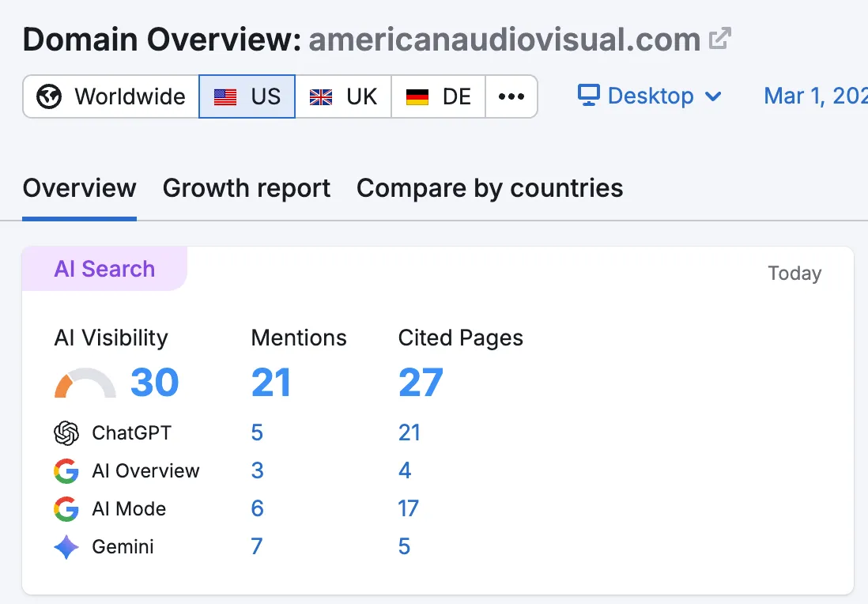
Task: Open the Compare by countries tab
Action: coord(489,188)
